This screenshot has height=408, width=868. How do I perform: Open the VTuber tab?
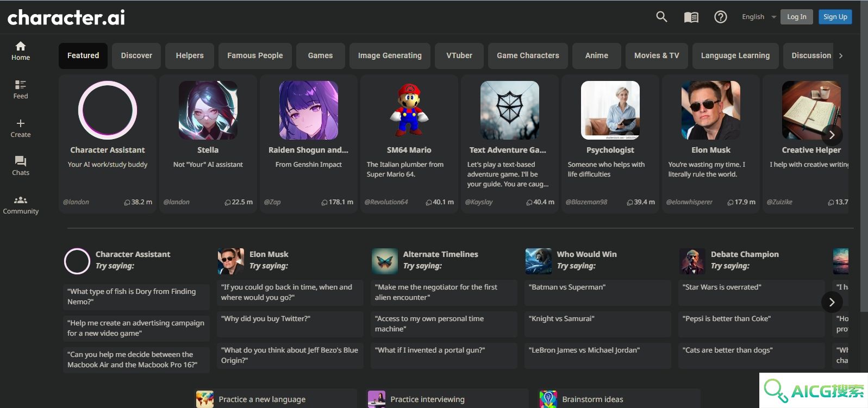point(459,55)
